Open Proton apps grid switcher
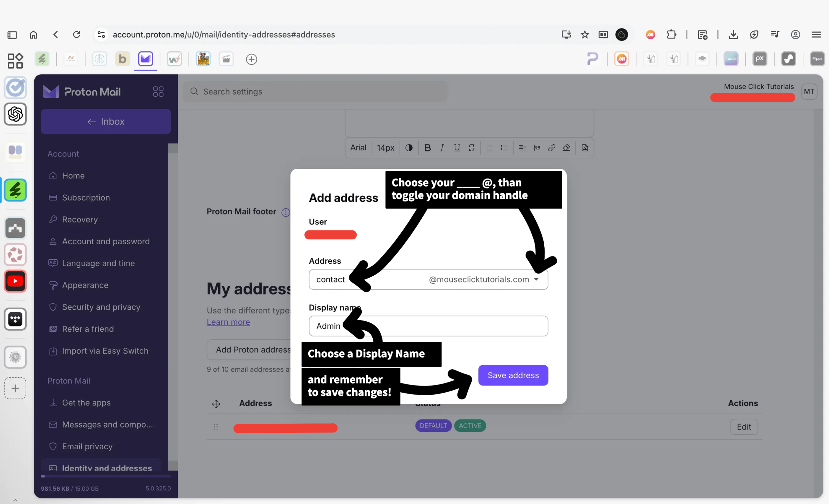829x504 pixels. point(158,92)
